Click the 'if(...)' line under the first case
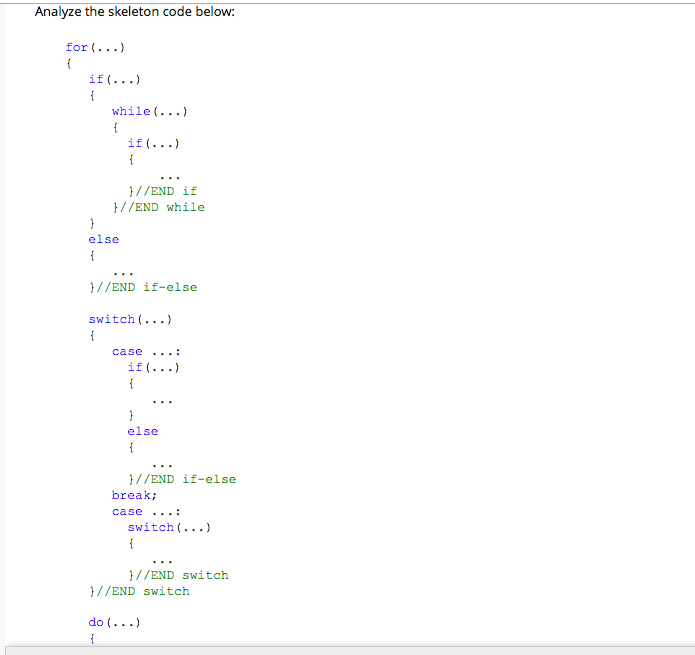Screen dimensions: 695x655 pos(153,367)
